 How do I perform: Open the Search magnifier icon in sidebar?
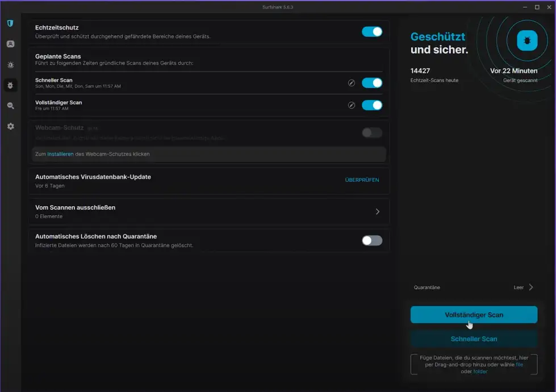point(10,106)
